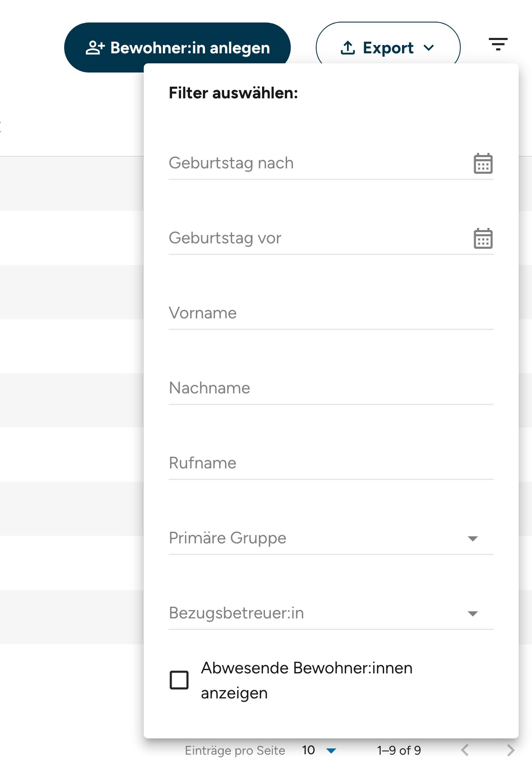
Task: Open Einträge pro Seite dropdown
Action: [x=320, y=750]
